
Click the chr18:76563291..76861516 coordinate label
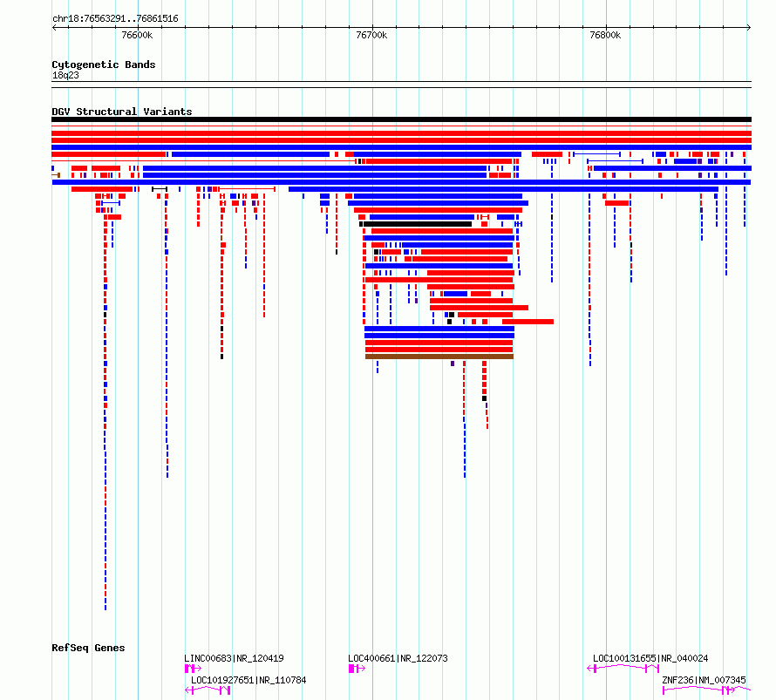pos(115,19)
